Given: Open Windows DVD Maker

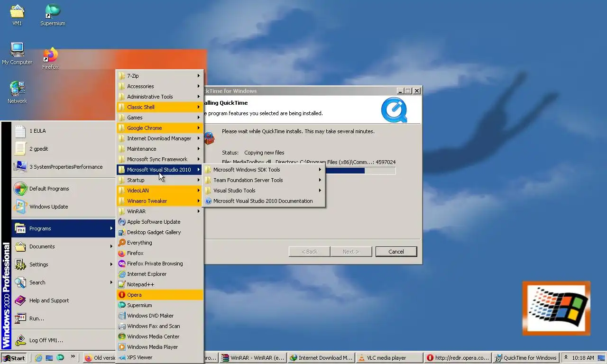Looking at the screenshot, I should point(160,316).
